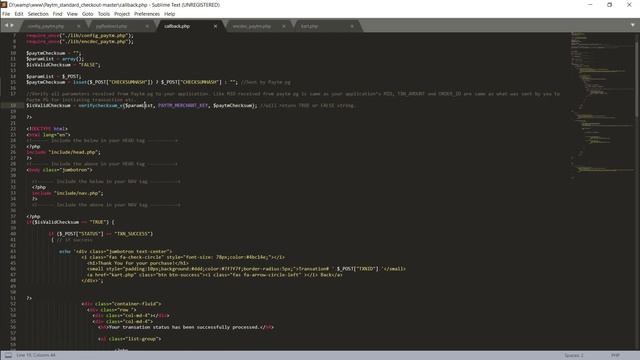The height and width of the screenshot is (360, 640).
Task: Click the div class="container-fluid" line
Action: tap(121, 304)
